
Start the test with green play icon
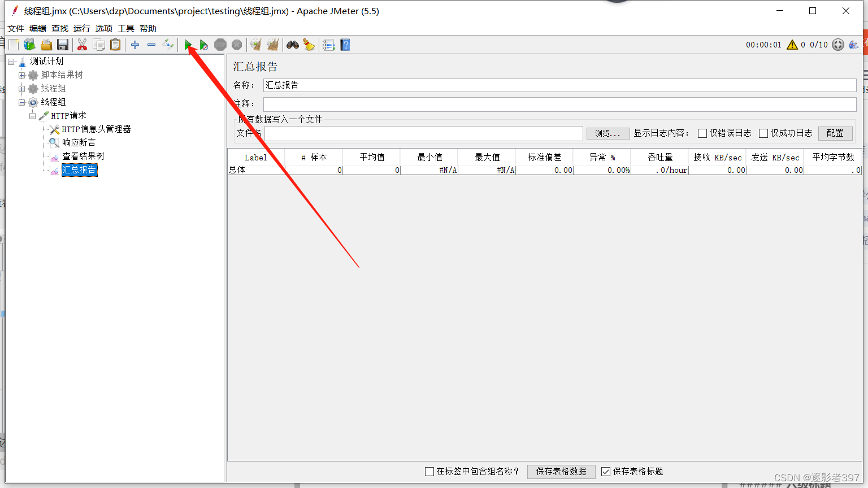coord(188,45)
